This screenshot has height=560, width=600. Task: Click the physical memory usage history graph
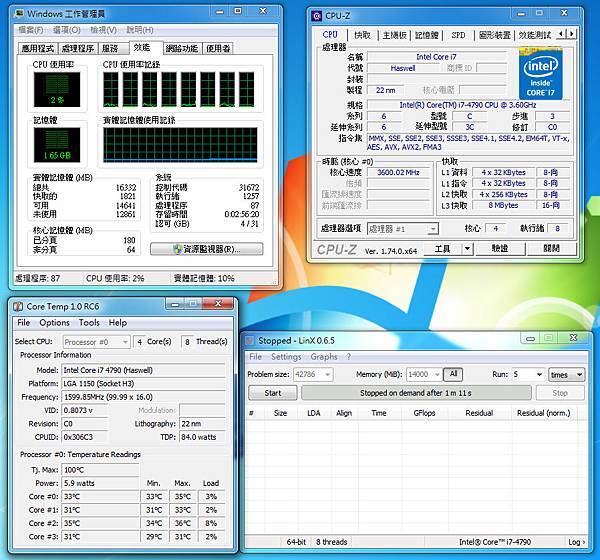180,145
